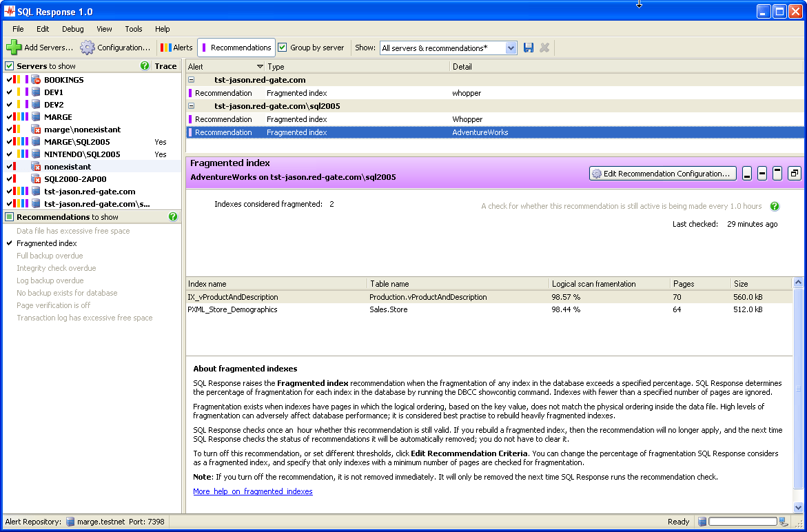
Task: Open More help on fragmented indexes link
Action: pyautogui.click(x=252, y=491)
